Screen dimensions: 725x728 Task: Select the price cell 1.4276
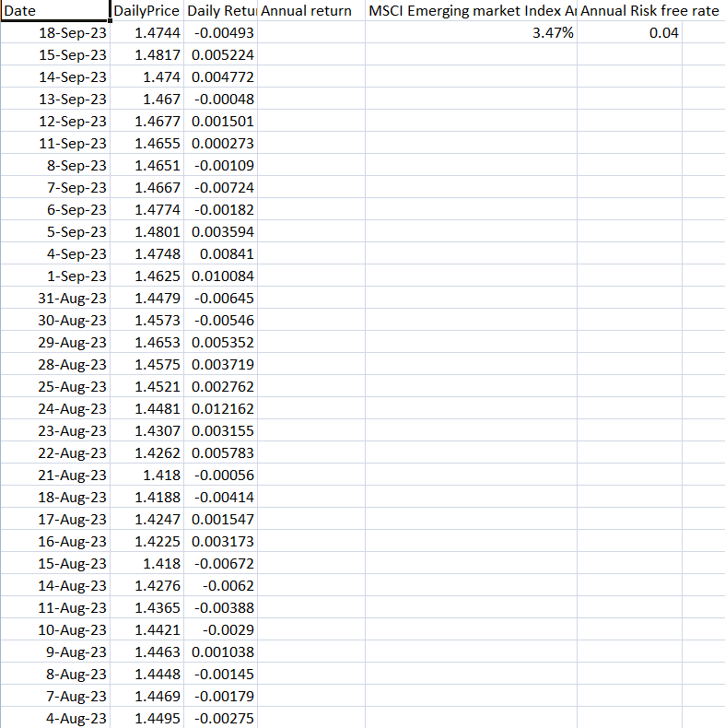tap(146, 585)
